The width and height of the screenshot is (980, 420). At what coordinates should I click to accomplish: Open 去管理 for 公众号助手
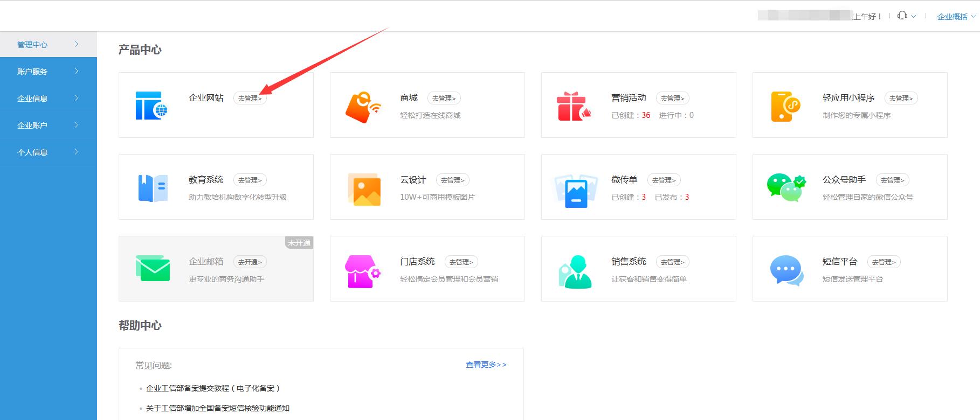[893, 180]
